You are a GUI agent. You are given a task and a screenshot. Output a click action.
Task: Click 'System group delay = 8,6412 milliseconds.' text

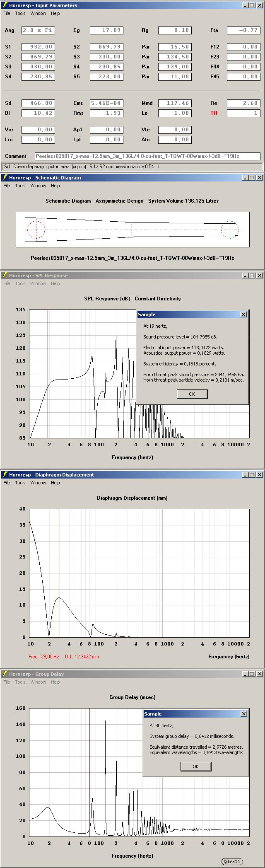[x=192, y=736]
